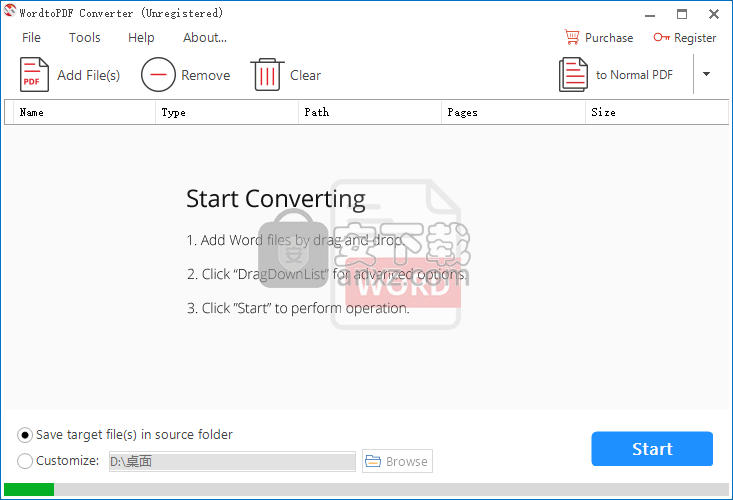Viewport: 733px width, 500px height.
Task: Click the green progress bar
Action: (x=29, y=489)
